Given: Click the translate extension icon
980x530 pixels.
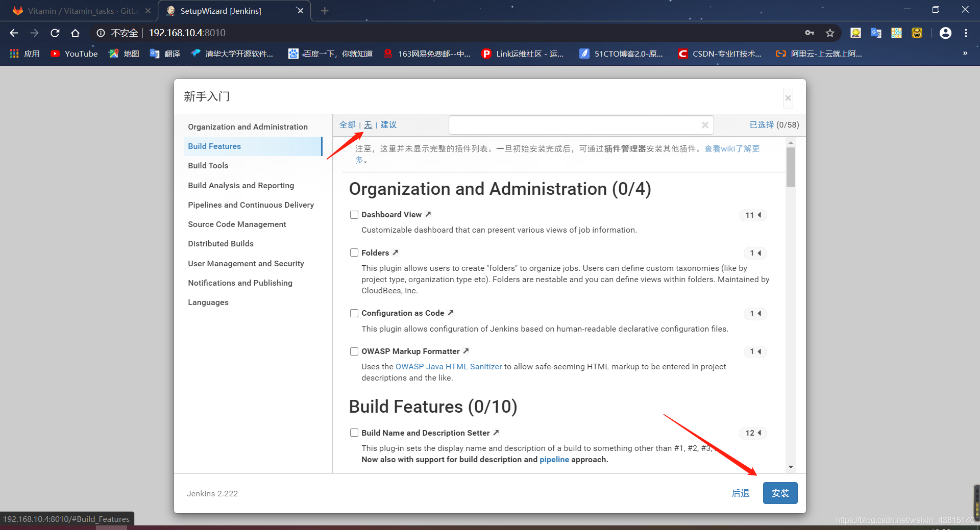Looking at the screenshot, I should (876, 33).
